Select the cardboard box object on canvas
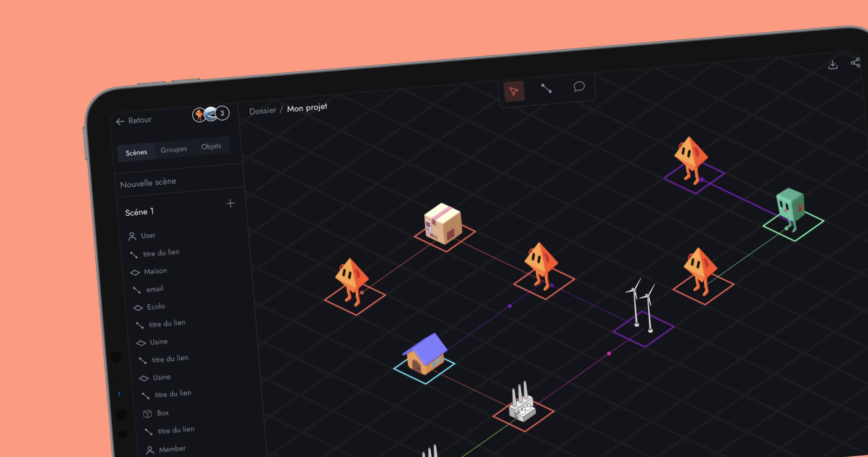Viewport: 868px width, 457px height. 443,224
